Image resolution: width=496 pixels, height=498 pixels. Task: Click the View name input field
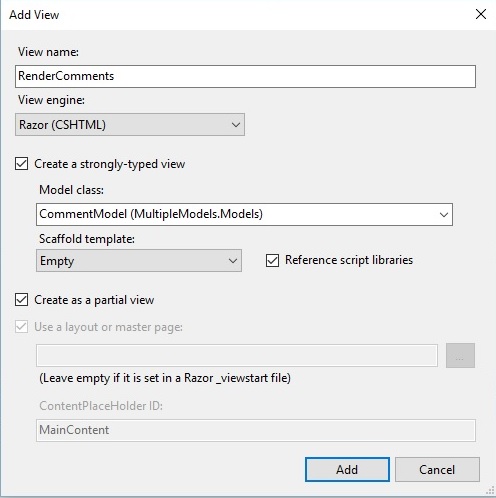click(x=245, y=76)
